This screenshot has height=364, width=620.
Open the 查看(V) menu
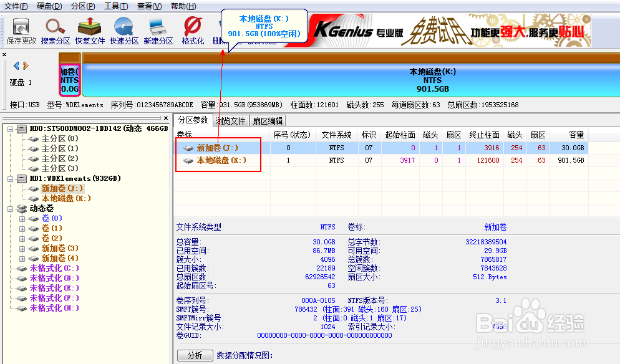tap(149, 6)
